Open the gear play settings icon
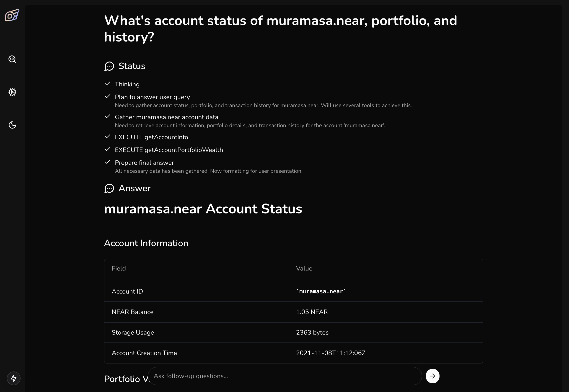The height and width of the screenshot is (392, 569). 12,92
